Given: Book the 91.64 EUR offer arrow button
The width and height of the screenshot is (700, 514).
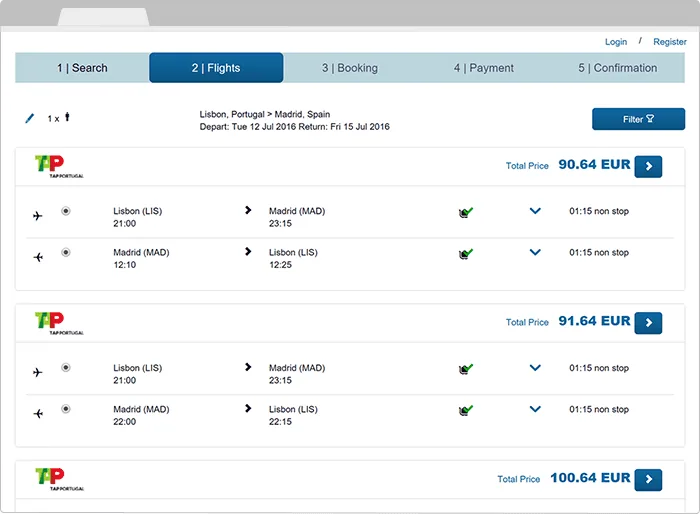Looking at the screenshot, I should coord(648,323).
